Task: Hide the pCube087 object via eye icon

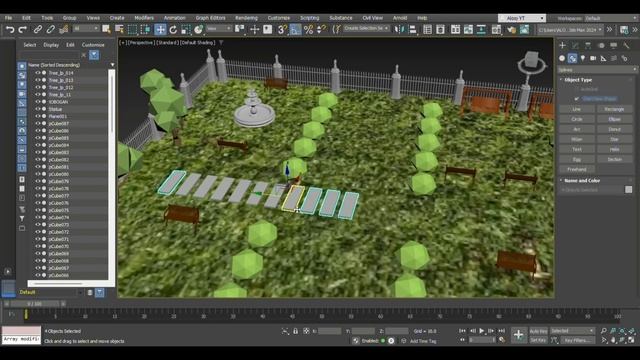Action: click(38, 123)
